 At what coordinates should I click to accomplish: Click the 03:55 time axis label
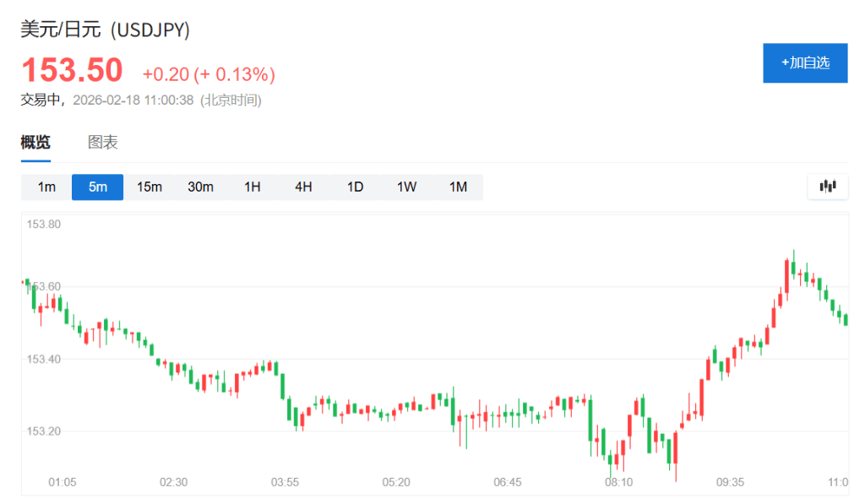[285, 482]
